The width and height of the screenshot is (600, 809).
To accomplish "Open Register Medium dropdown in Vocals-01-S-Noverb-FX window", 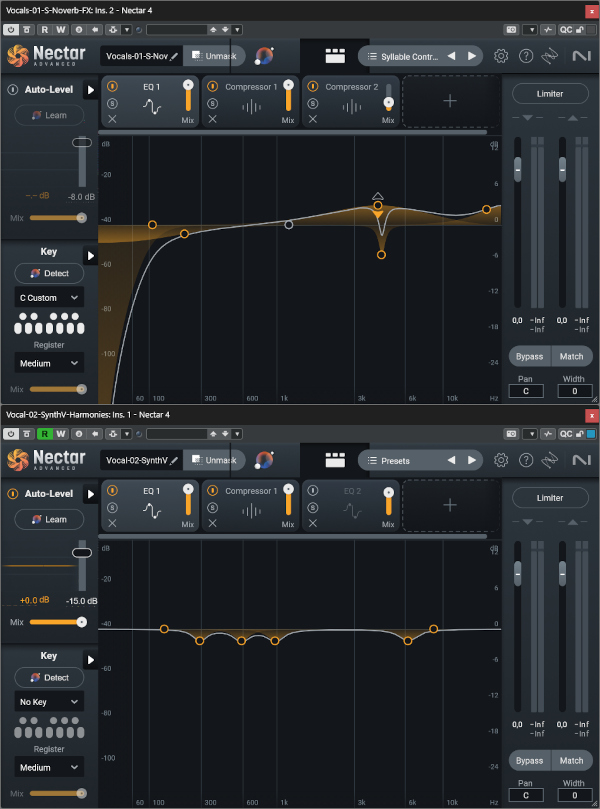I will 49,363.
